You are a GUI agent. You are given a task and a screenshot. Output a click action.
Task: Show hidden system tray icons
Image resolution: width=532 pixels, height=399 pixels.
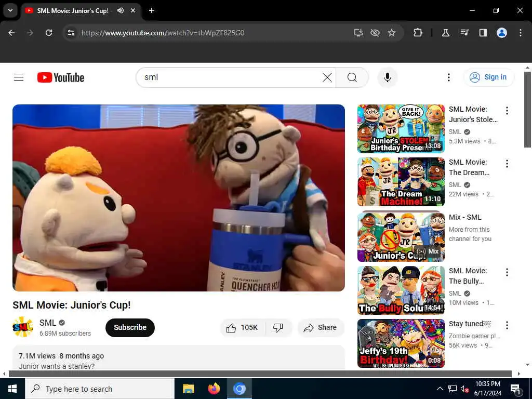pyautogui.click(x=440, y=389)
